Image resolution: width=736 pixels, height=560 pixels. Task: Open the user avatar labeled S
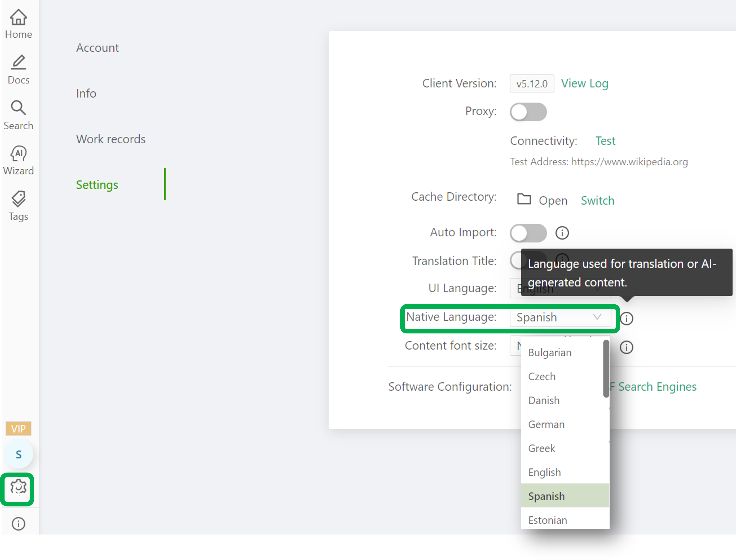[18, 454]
